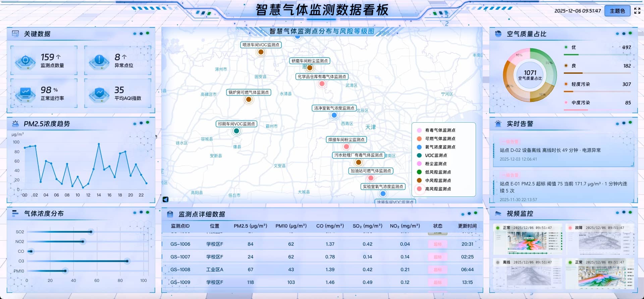The image size is (644, 299).
Task: Click the 关键数据 panel monitor icon
Action: click(x=15, y=34)
